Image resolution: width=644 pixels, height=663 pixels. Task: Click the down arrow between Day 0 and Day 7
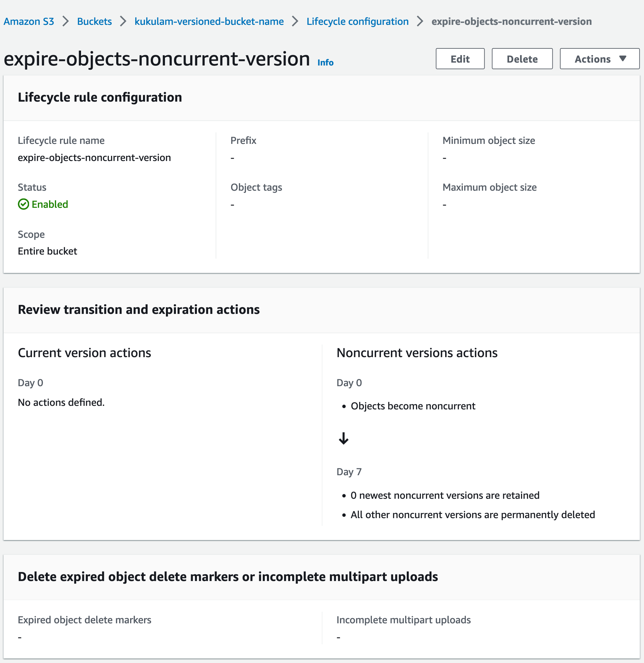point(343,438)
